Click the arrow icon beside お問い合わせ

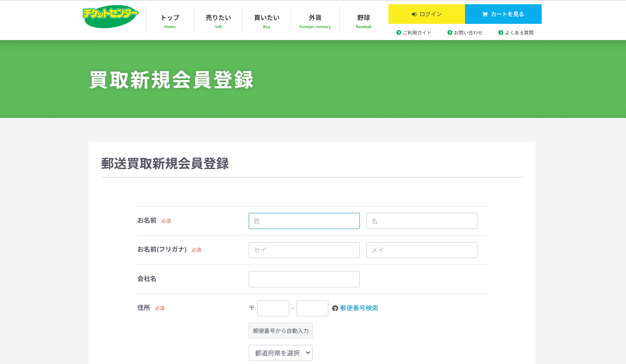(450, 33)
